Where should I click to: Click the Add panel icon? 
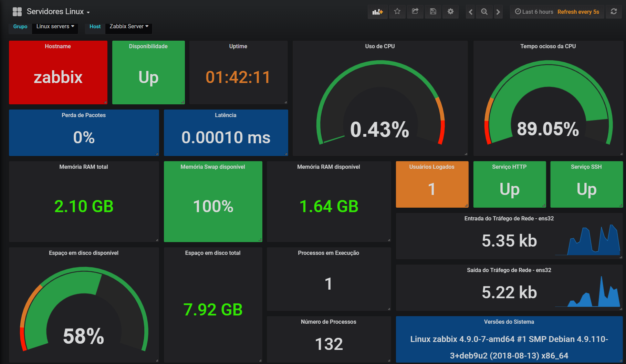(x=377, y=12)
